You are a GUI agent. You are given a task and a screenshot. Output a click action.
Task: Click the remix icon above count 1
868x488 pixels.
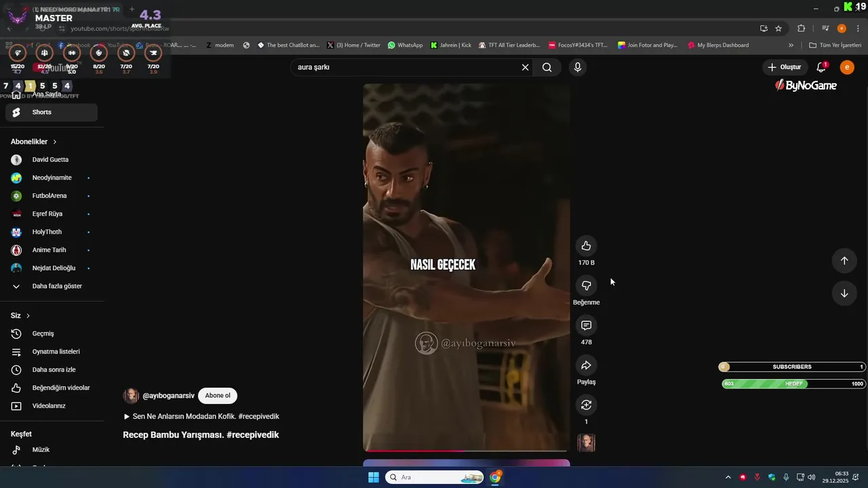tap(586, 405)
